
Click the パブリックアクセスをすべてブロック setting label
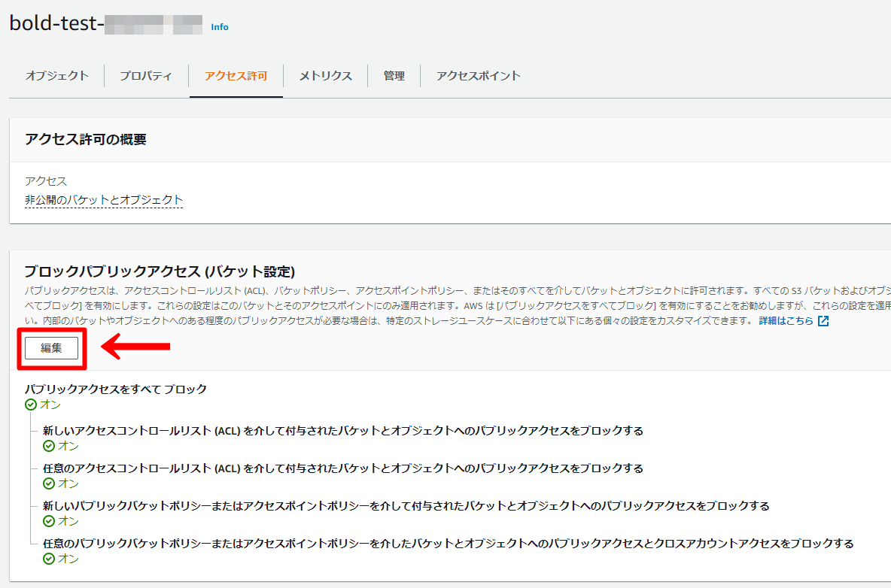click(x=115, y=389)
